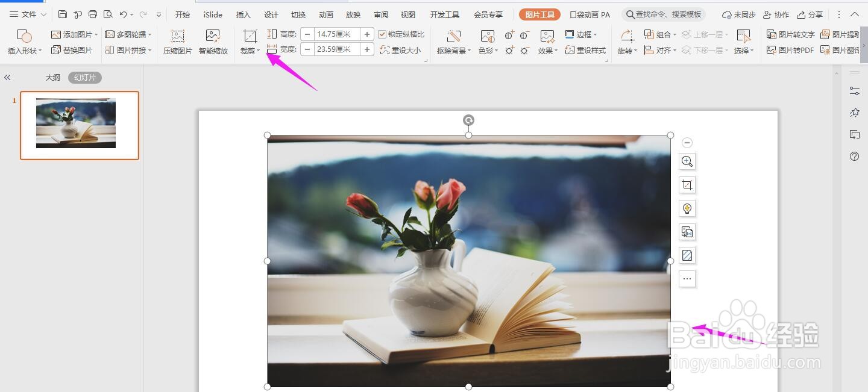Click the Picture to Text (图片转文字) icon
868x392 pixels.
(x=772, y=35)
